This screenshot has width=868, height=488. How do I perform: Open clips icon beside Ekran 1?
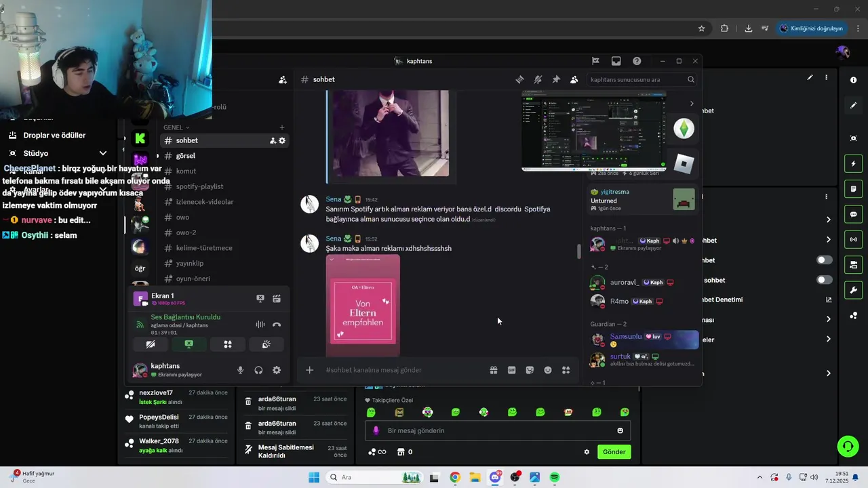click(277, 298)
